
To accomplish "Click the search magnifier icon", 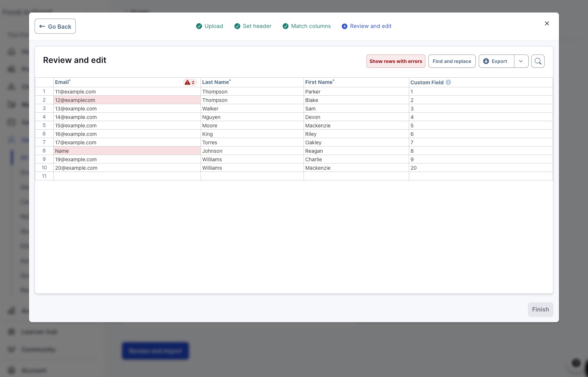I will pos(538,61).
